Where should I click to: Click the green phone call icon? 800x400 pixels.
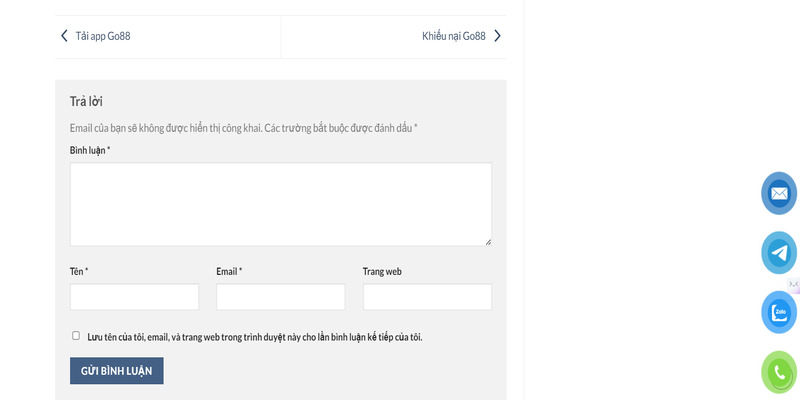(779, 372)
